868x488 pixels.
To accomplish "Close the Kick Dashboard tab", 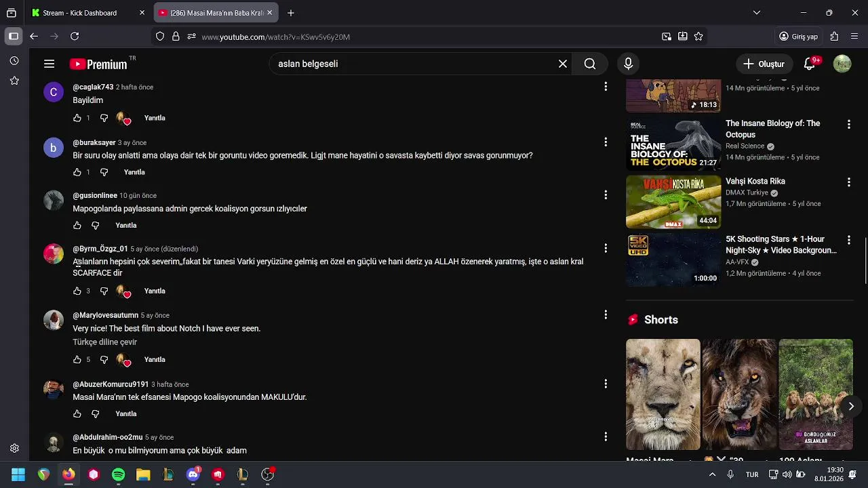I will click(x=142, y=13).
